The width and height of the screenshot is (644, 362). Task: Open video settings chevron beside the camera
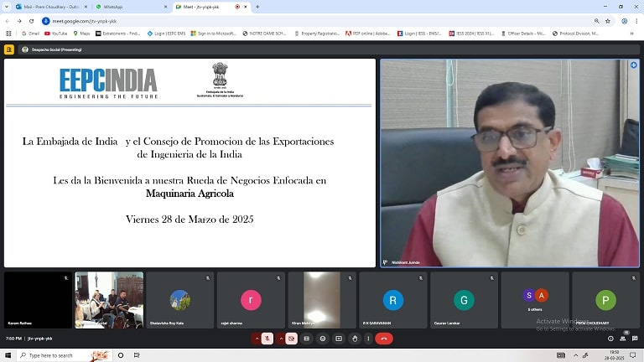pyautogui.click(x=282, y=339)
